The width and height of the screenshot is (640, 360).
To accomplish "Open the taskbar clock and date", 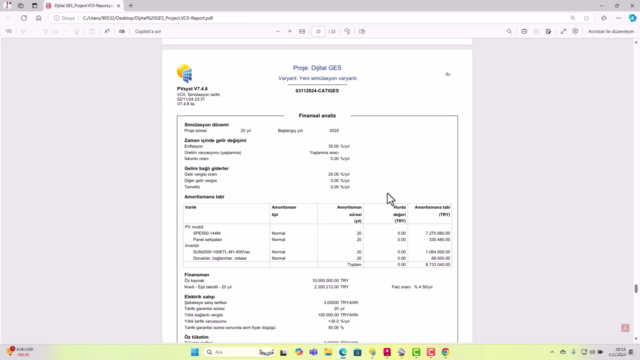I will pyautogui.click(x=617, y=352).
